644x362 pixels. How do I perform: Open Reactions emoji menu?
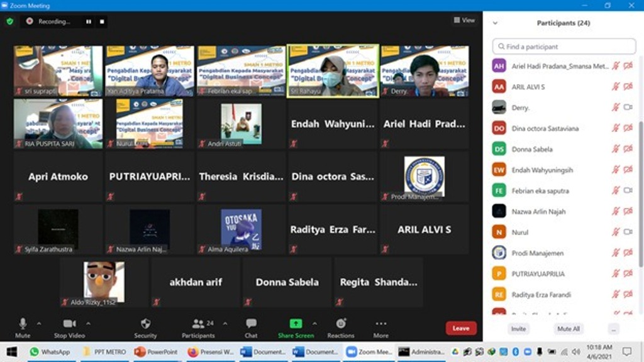(x=340, y=328)
